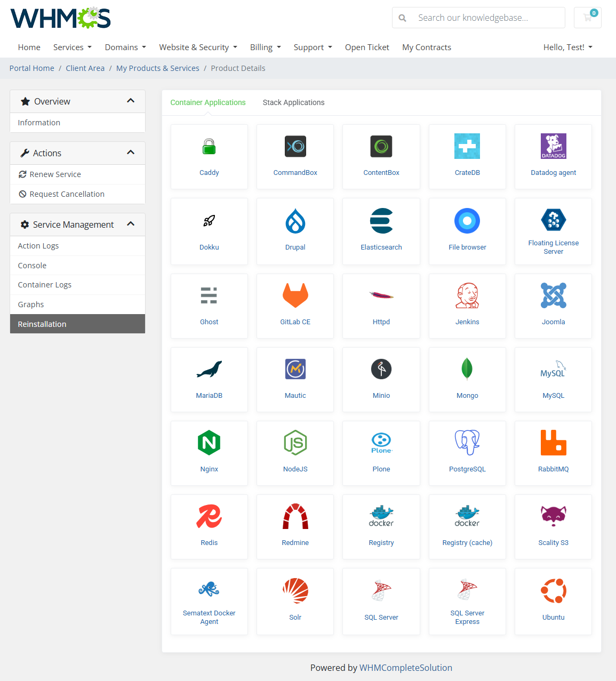The height and width of the screenshot is (681, 616).
Task: Pick the Mautic icon
Action: click(295, 369)
